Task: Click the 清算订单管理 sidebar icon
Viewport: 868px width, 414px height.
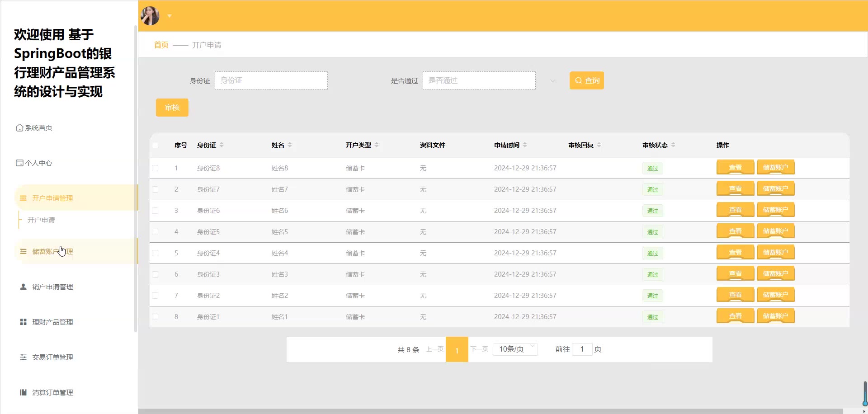Action: [23, 392]
